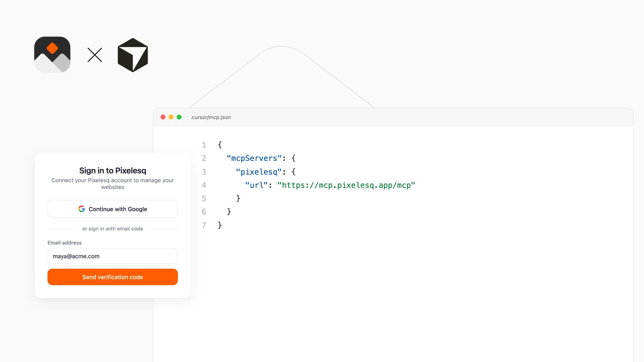Click the closing brace on line 5
644x362 pixels.
(x=238, y=198)
